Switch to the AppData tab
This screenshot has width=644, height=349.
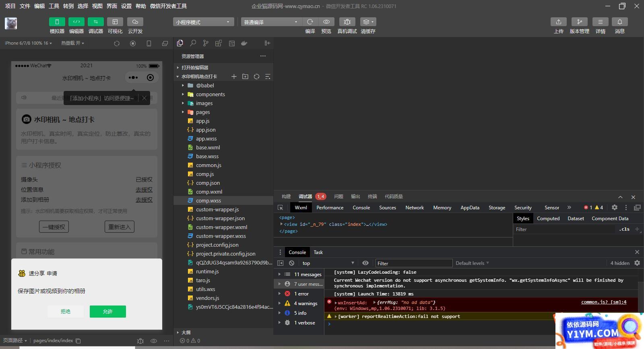pyautogui.click(x=470, y=208)
